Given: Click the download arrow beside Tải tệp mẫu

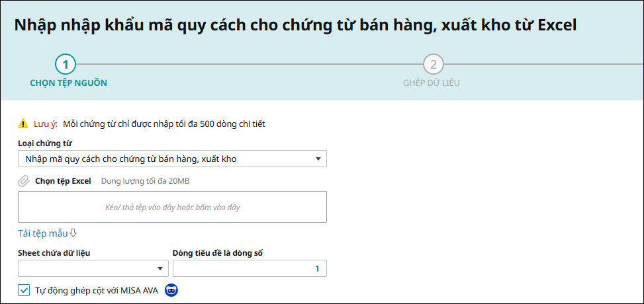Looking at the screenshot, I should 73,233.
